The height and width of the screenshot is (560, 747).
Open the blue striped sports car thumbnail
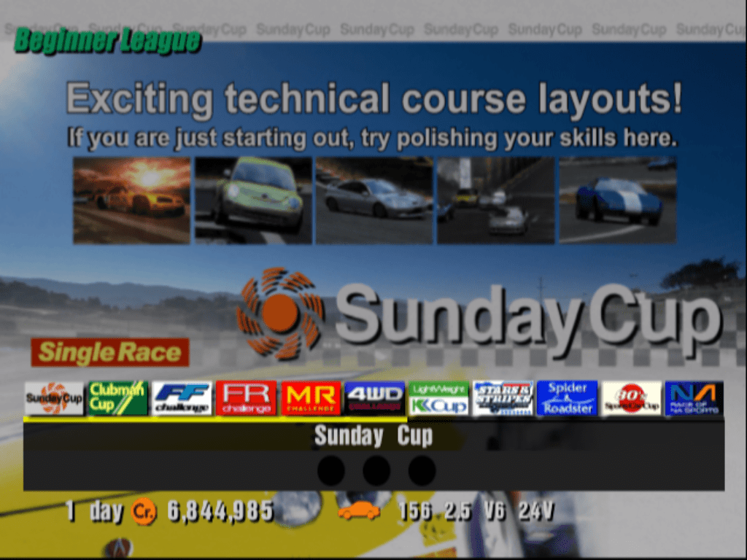[x=617, y=201]
